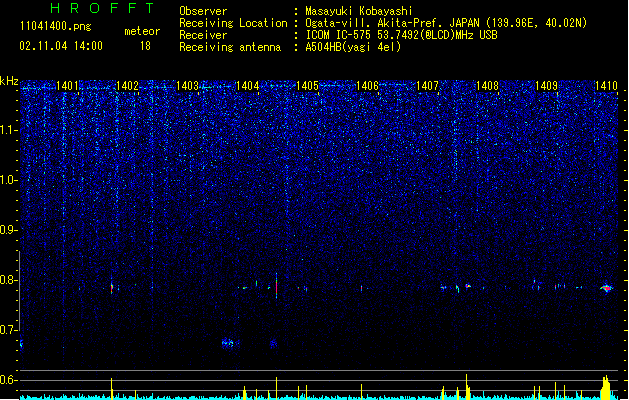Click the 1404 time marker
629x400 pixels.
[x=248, y=86]
